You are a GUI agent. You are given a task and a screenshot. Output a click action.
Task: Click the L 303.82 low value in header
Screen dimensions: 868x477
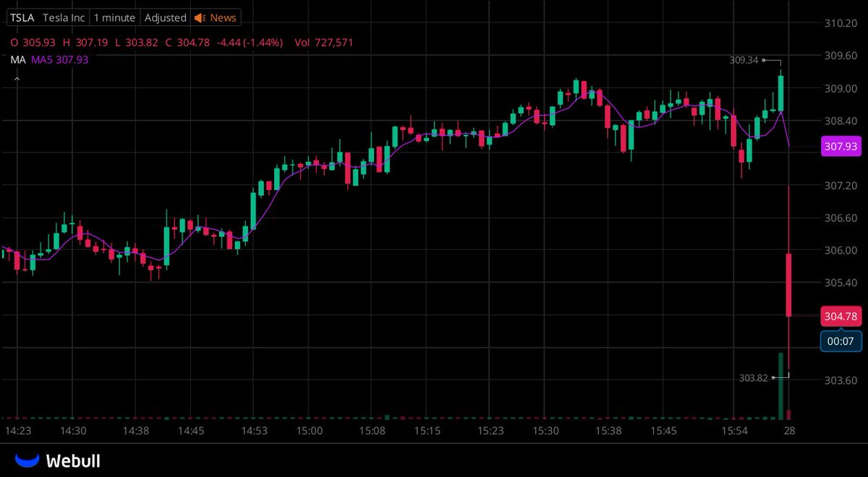coord(137,43)
